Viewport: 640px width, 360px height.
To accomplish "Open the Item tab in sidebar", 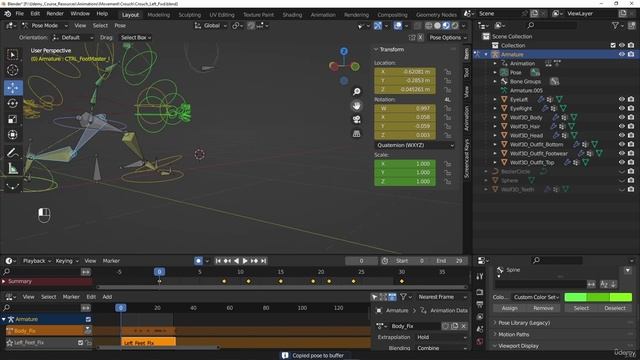I will click(x=467, y=53).
